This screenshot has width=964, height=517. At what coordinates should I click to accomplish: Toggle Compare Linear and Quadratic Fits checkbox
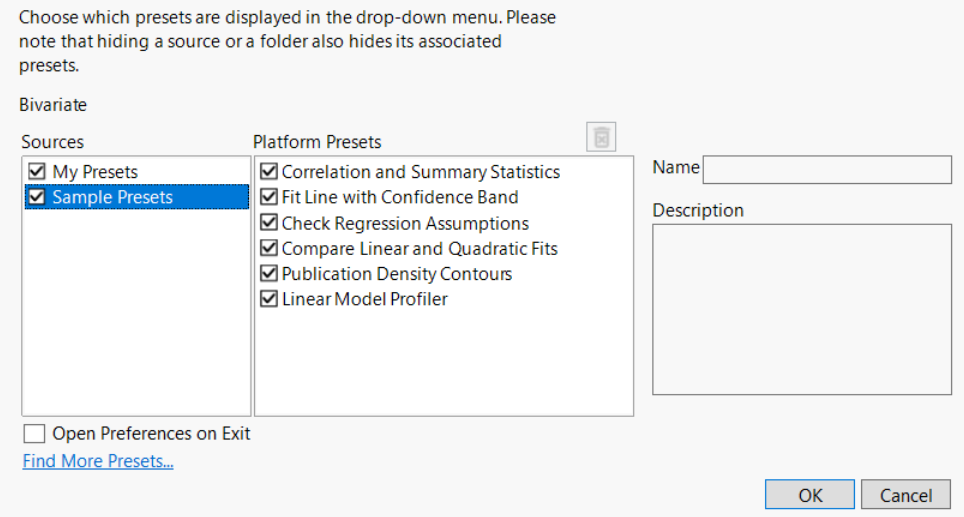point(269,248)
